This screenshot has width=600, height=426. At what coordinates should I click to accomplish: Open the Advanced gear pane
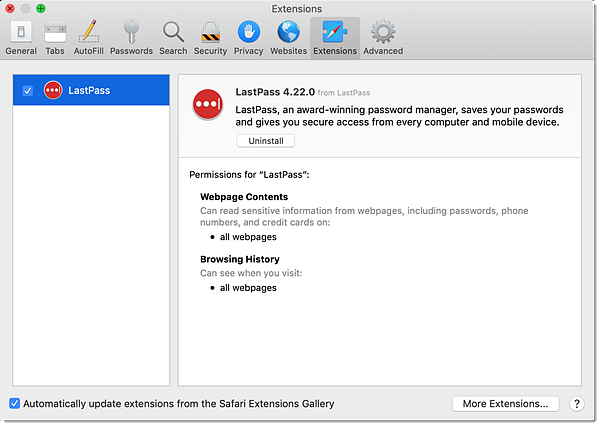(383, 38)
